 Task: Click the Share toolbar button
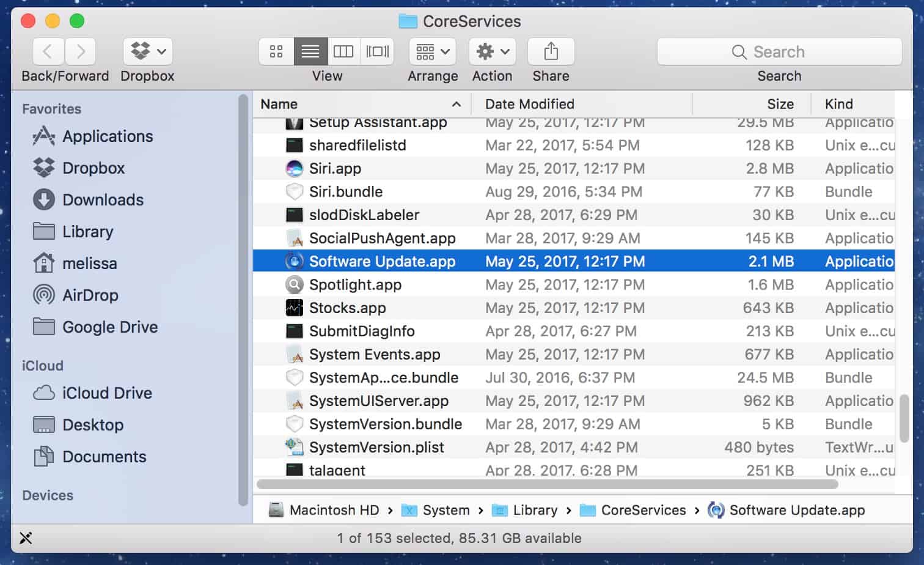coord(551,51)
